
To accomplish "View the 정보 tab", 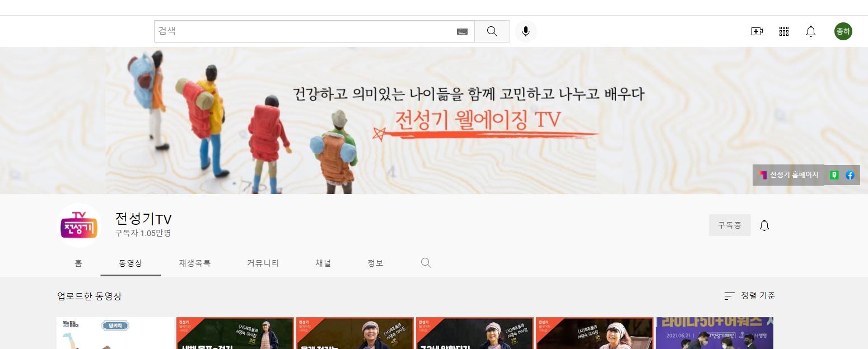I will pos(375,263).
